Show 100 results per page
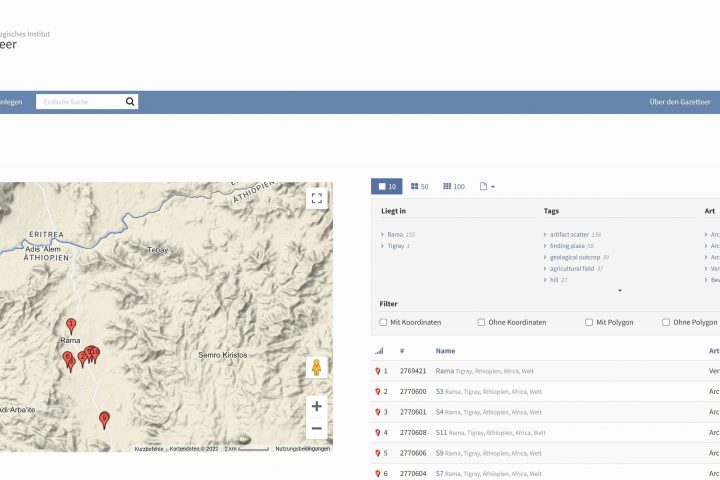This screenshot has width=720, height=480. tap(454, 186)
